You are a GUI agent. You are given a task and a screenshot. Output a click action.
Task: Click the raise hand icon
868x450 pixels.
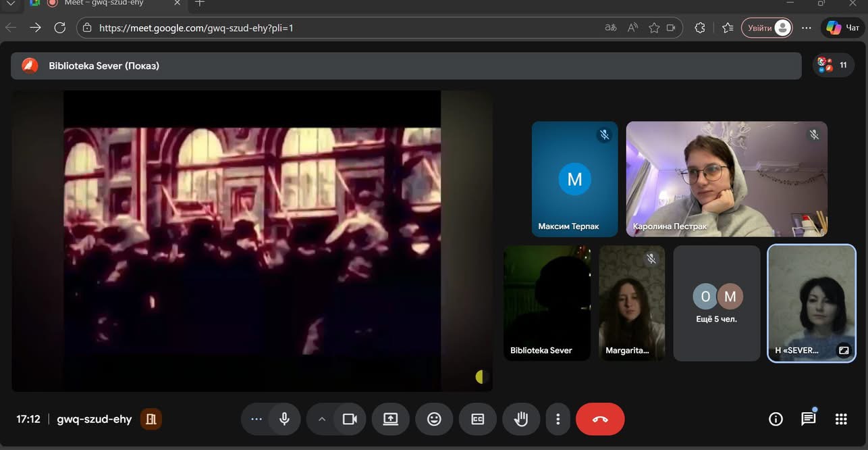(x=520, y=419)
